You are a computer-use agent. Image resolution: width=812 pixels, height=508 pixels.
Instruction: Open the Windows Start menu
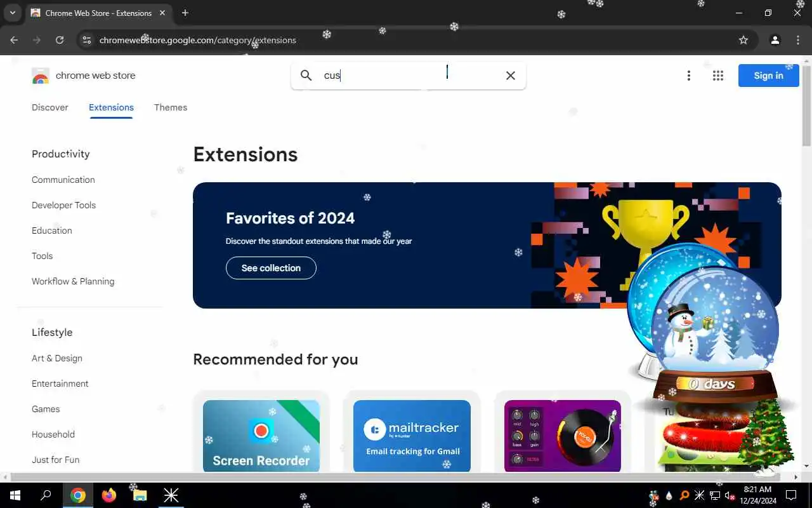click(x=15, y=495)
